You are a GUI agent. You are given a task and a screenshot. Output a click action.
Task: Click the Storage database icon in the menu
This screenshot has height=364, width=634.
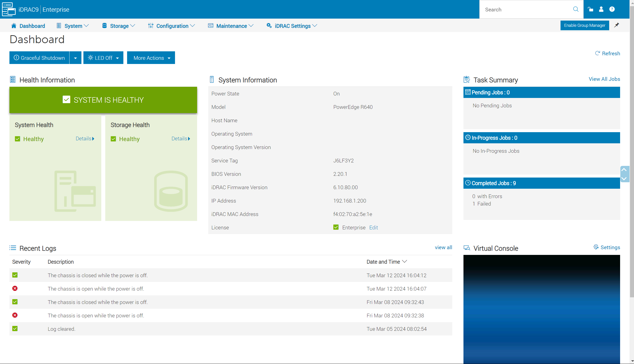(x=105, y=26)
